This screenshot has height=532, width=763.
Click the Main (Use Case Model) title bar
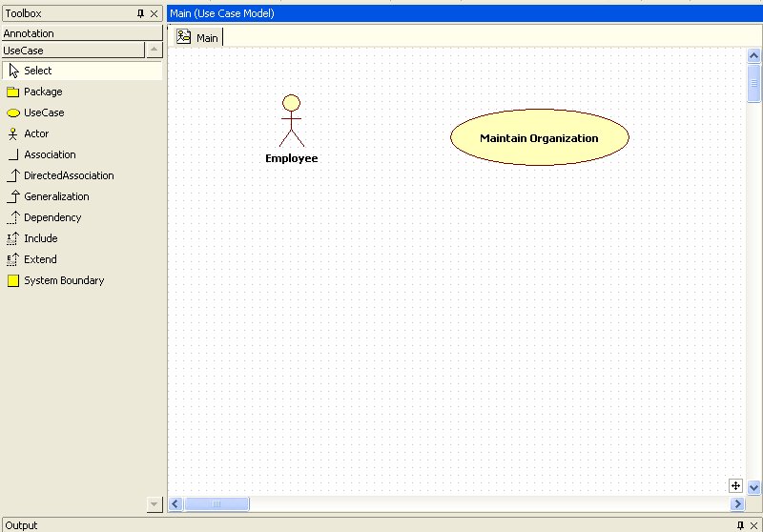point(464,13)
